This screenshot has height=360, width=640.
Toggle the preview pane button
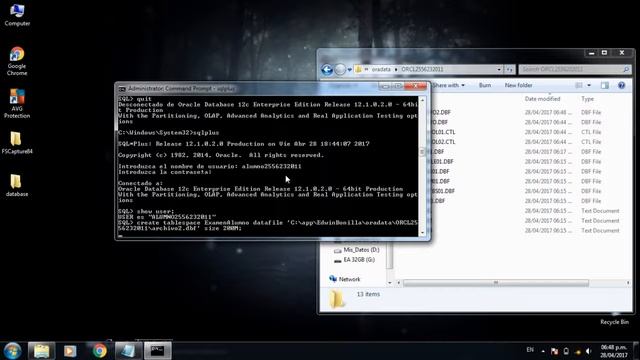604,85
